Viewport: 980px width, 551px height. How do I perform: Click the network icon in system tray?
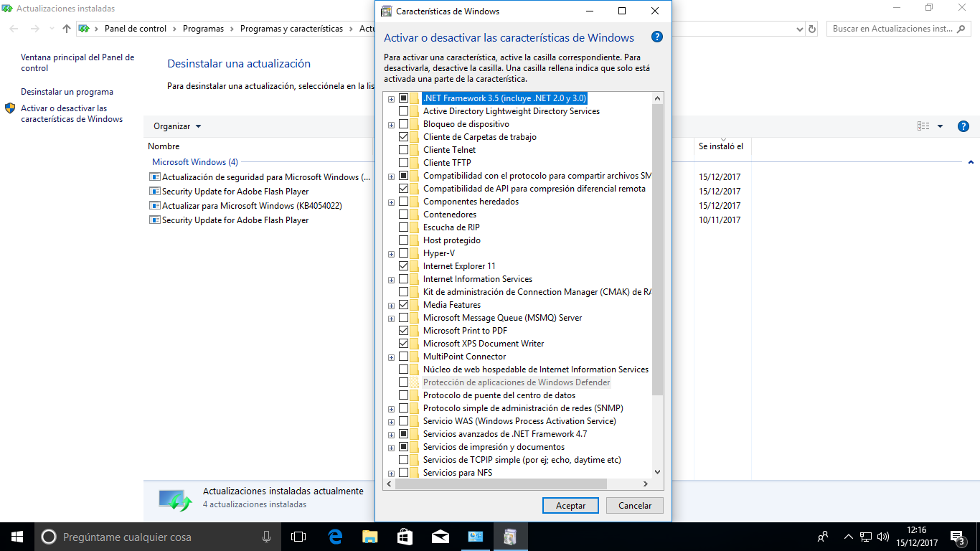(866, 537)
